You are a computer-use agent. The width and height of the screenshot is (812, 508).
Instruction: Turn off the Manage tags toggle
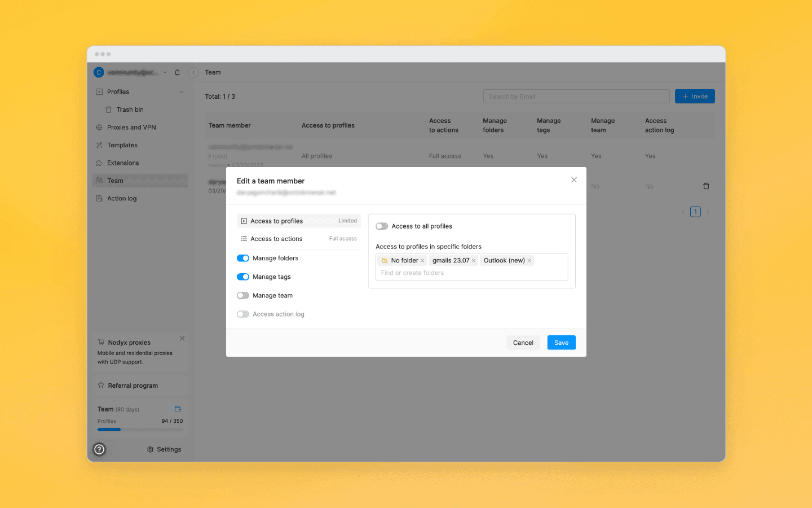(243, 277)
